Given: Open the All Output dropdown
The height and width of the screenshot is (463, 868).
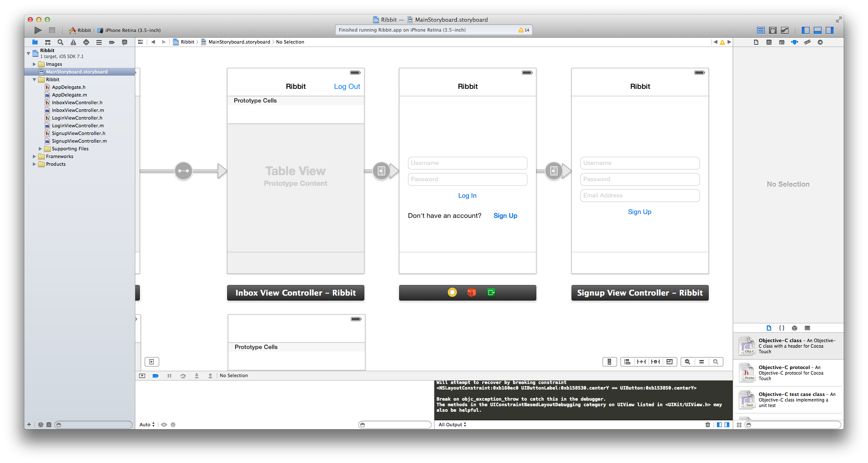Looking at the screenshot, I should pyautogui.click(x=452, y=425).
